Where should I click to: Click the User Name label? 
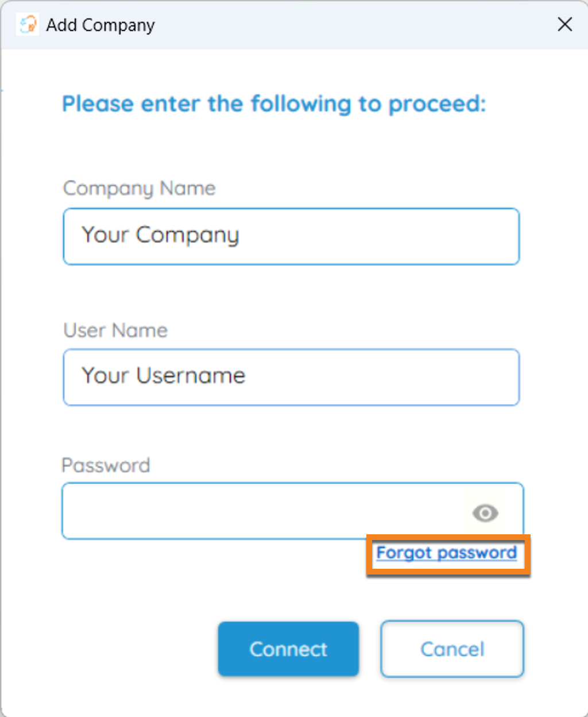(115, 330)
